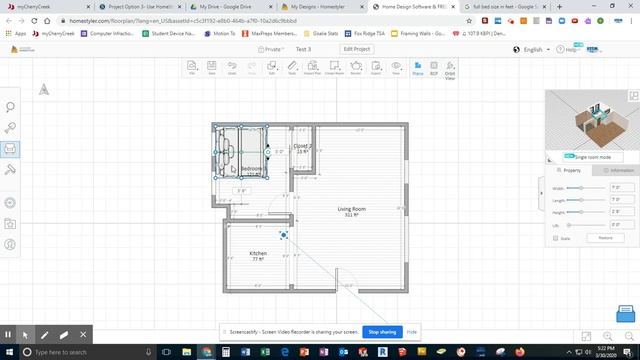Open the File menu icon in toolbar

coord(191,67)
